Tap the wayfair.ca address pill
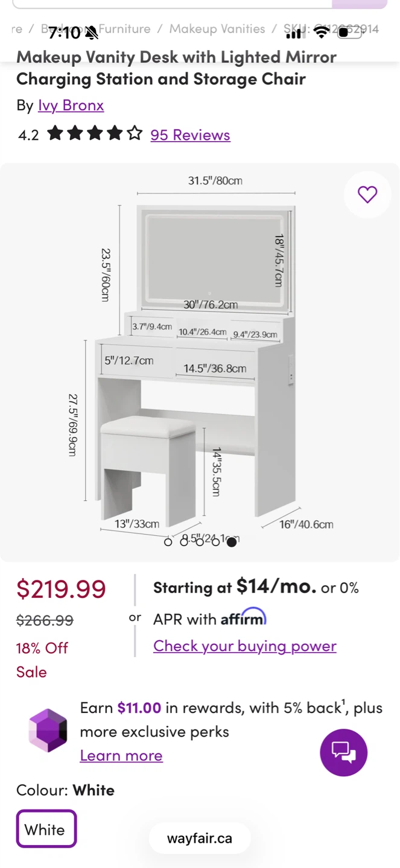Screen dimensions: 400x868 tap(200, 838)
